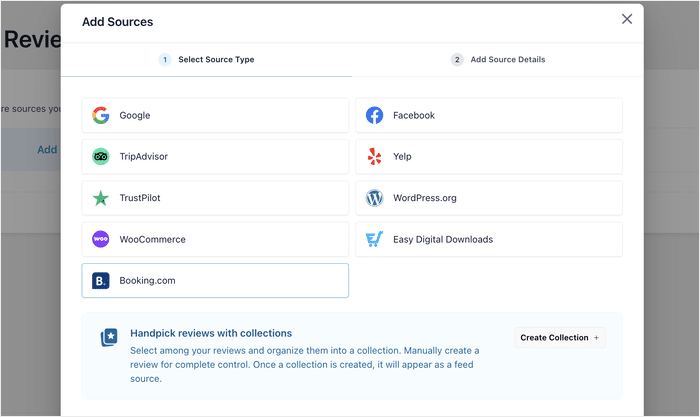Pick the TrustPilot source option

tap(215, 198)
